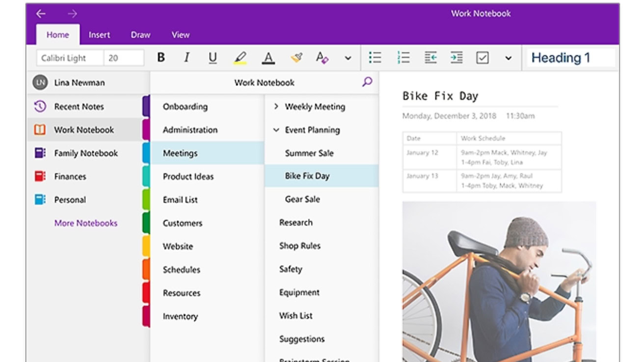Select the yellow text highlighter tool
The height and width of the screenshot is (362, 644).
(240, 58)
